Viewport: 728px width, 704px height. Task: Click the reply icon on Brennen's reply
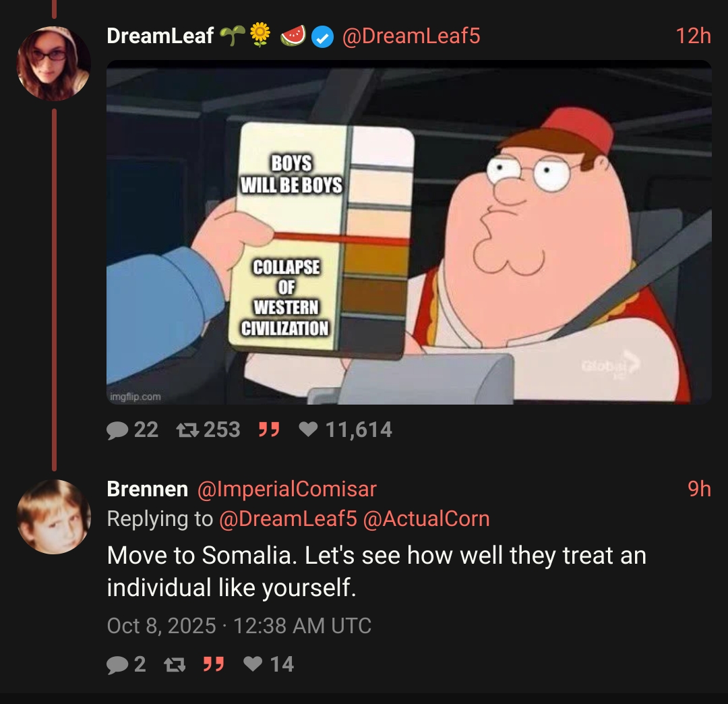[117, 664]
